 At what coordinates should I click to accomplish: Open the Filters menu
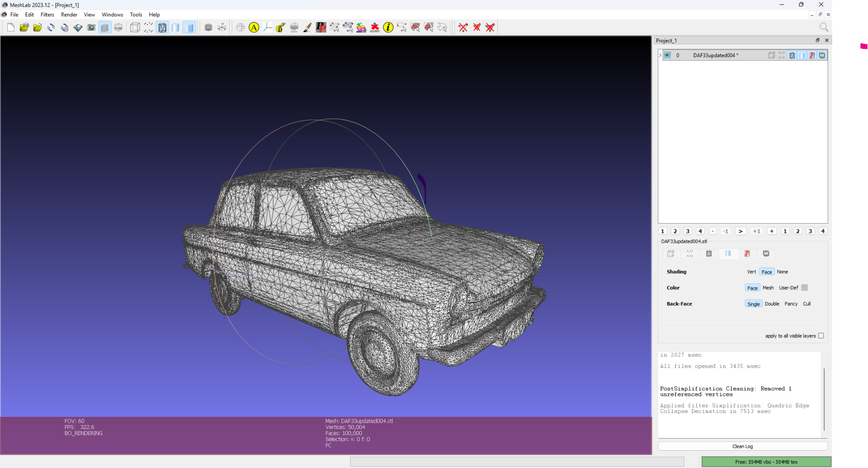(x=47, y=14)
